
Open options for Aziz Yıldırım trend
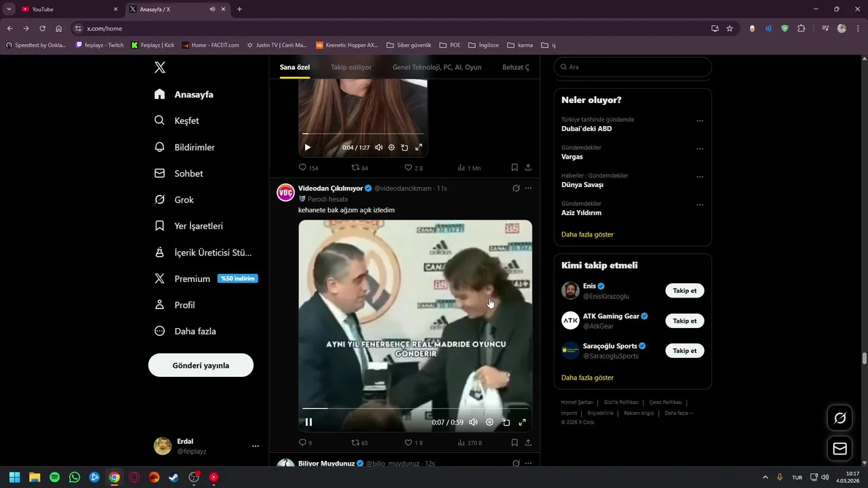(700, 205)
